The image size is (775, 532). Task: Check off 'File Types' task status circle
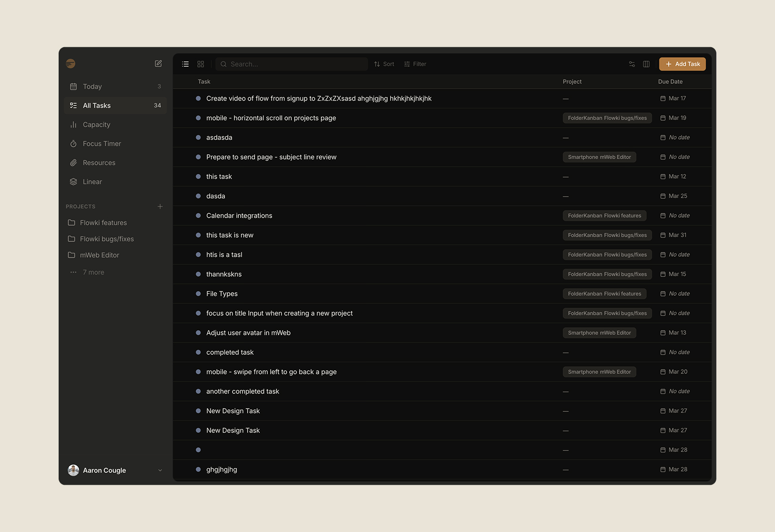click(x=198, y=294)
